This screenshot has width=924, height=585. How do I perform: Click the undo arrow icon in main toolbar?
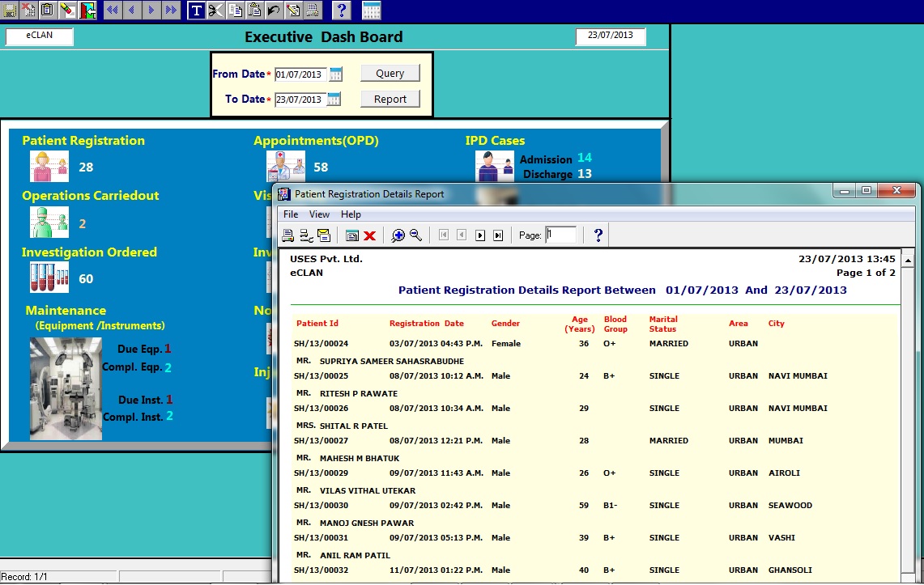point(273,10)
